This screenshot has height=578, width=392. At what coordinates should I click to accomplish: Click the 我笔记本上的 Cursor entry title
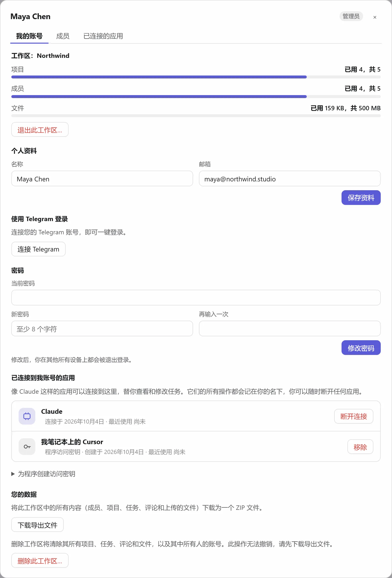[x=72, y=442]
